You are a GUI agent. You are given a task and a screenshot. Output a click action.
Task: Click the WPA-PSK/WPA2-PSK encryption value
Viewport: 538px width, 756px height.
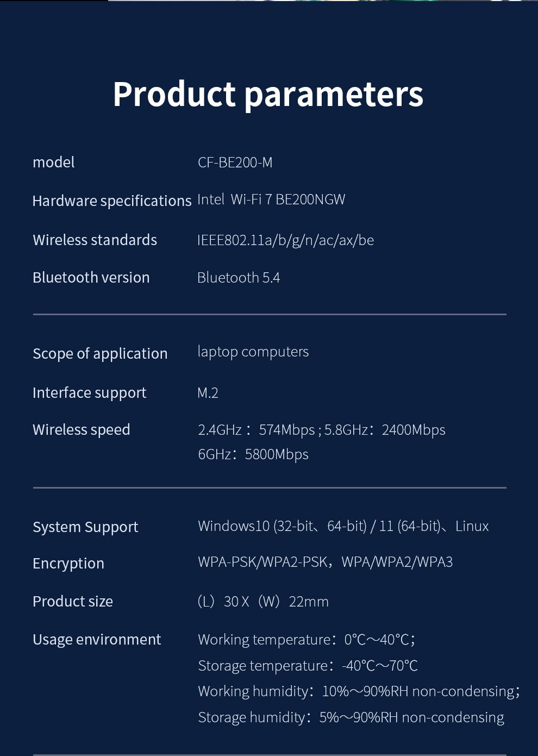click(x=325, y=562)
